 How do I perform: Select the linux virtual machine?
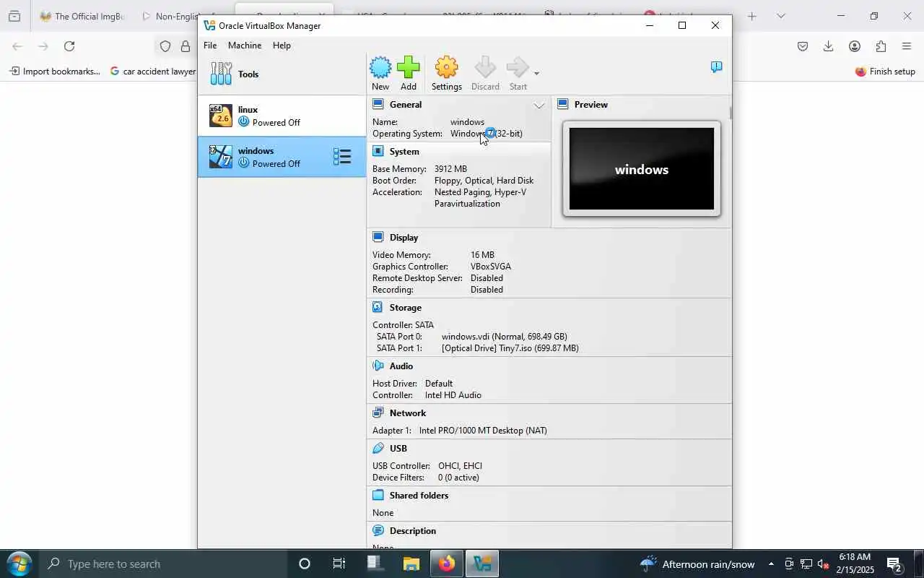pos(282,116)
